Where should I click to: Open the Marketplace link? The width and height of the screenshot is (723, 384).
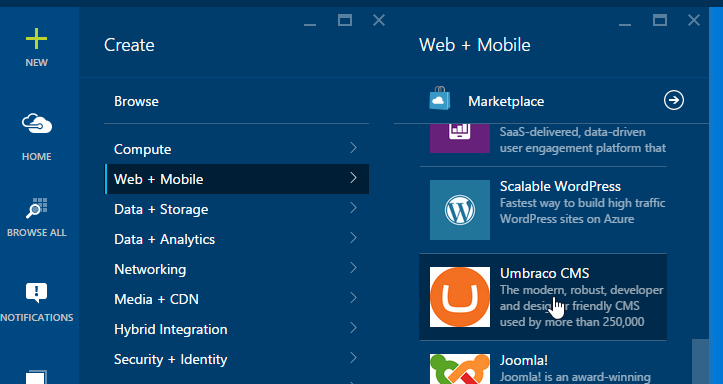click(506, 101)
